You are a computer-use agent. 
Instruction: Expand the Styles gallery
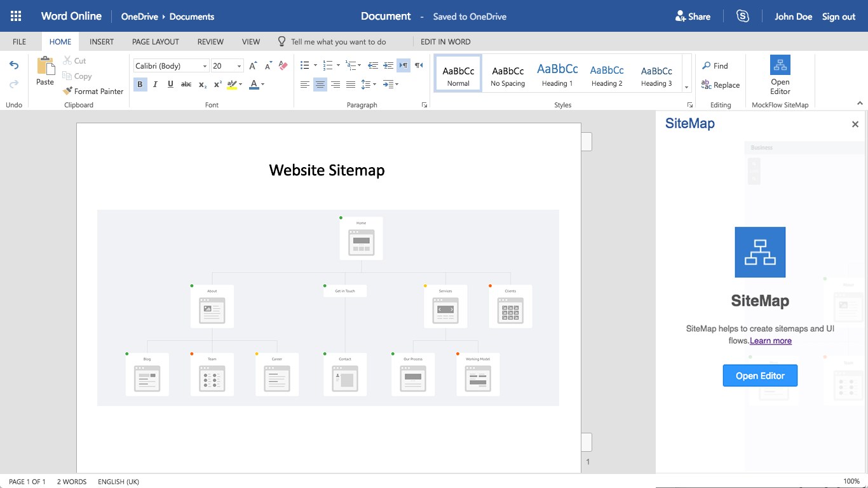[686, 87]
